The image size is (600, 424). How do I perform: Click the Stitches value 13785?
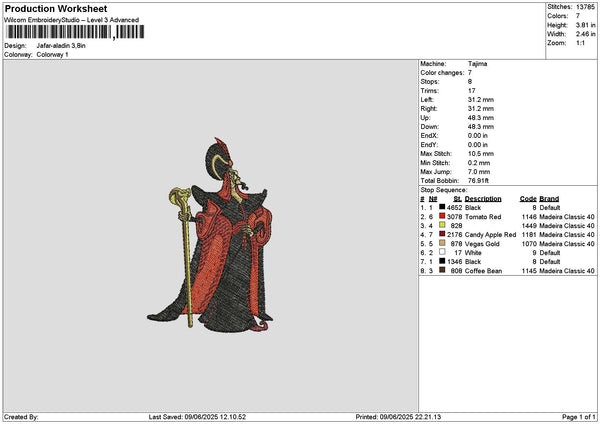[x=585, y=7]
